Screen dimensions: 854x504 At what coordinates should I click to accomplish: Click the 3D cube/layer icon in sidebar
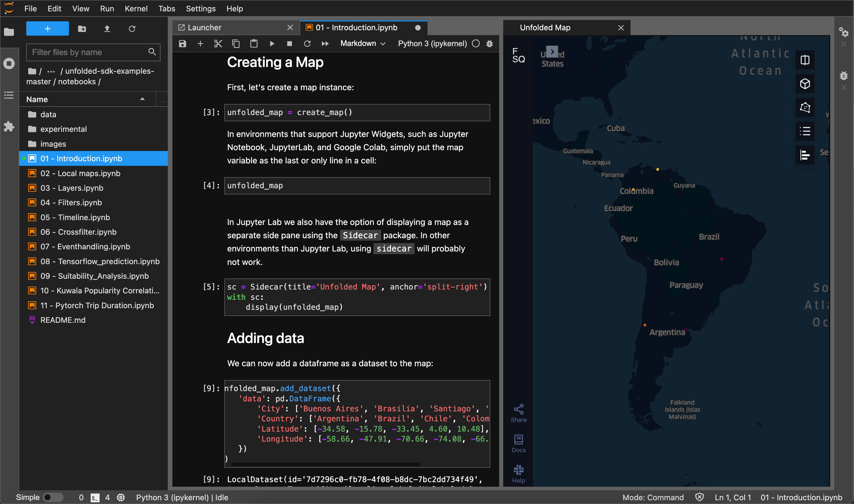tap(805, 84)
